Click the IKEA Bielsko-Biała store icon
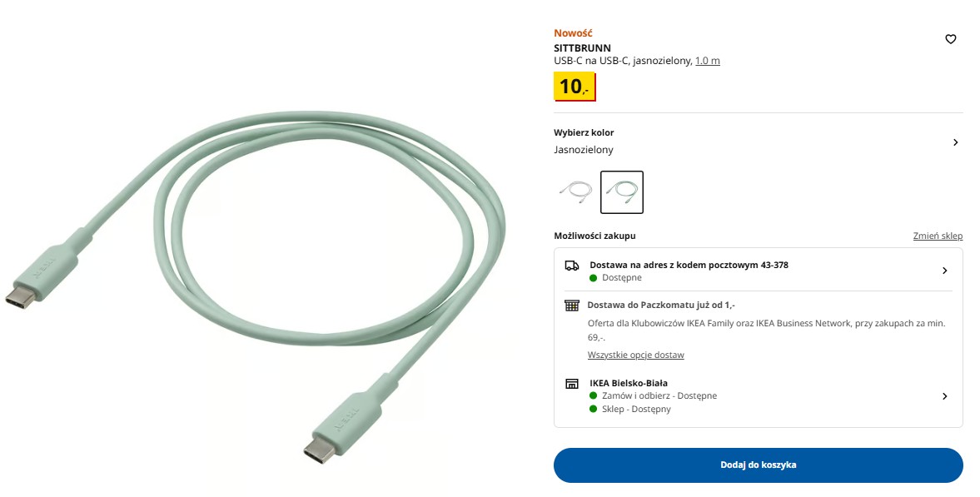The image size is (980, 497). pyautogui.click(x=572, y=384)
